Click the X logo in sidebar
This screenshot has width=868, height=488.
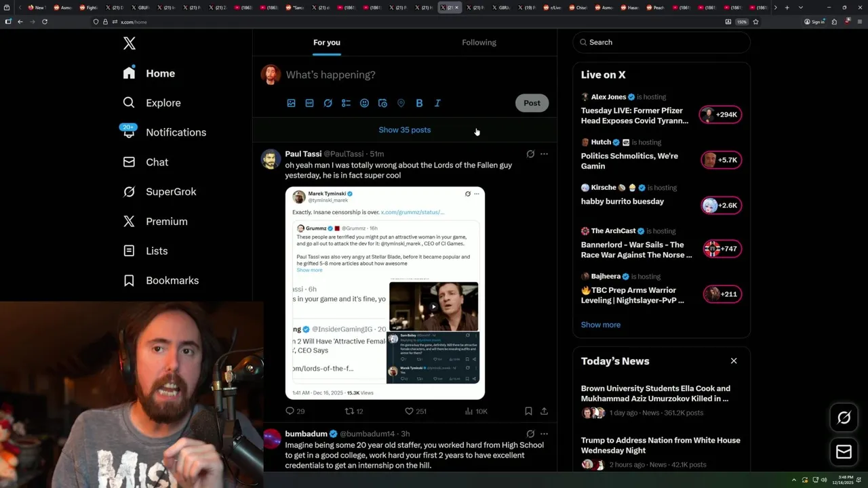pyautogui.click(x=130, y=43)
